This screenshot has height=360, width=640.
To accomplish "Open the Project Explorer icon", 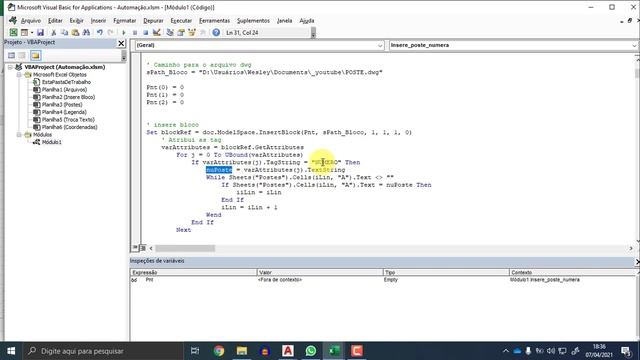I will 170,32.
